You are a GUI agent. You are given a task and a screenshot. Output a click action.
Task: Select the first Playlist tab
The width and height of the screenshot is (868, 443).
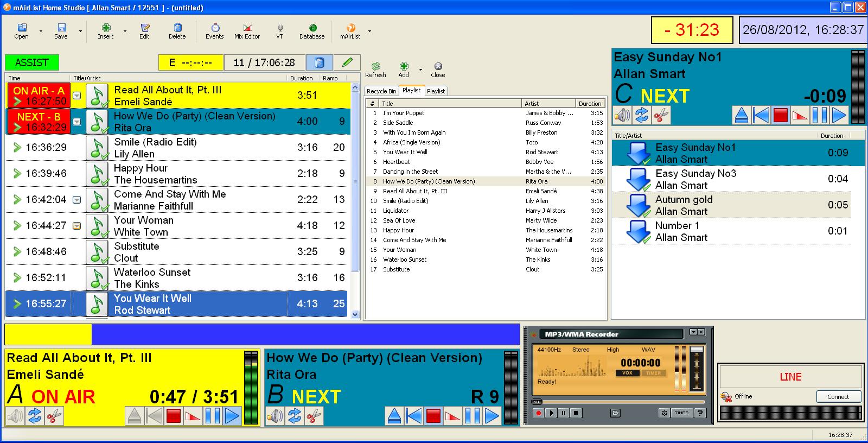pyautogui.click(x=412, y=91)
